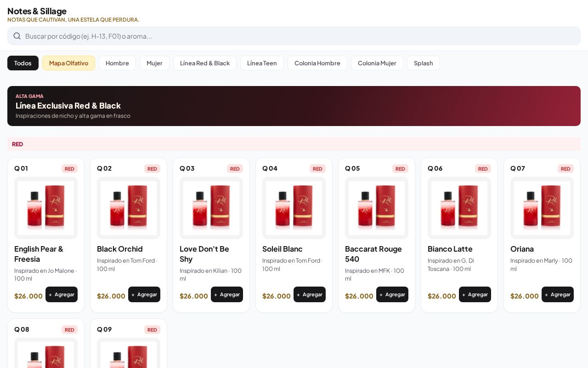Add Black Orchid to cart
This screenshot has height=368, width=588.
click(144, 294)
